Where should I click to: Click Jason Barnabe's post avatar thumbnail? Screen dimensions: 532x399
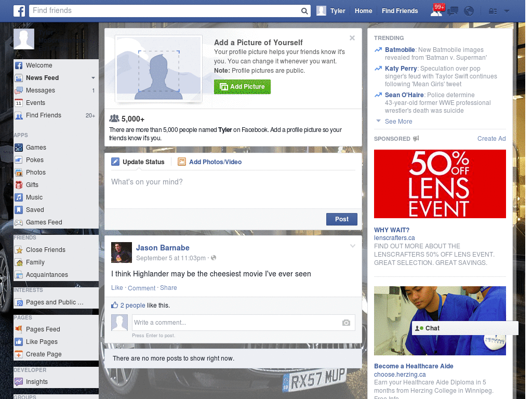pyautogui.click(x=122, y=252)
